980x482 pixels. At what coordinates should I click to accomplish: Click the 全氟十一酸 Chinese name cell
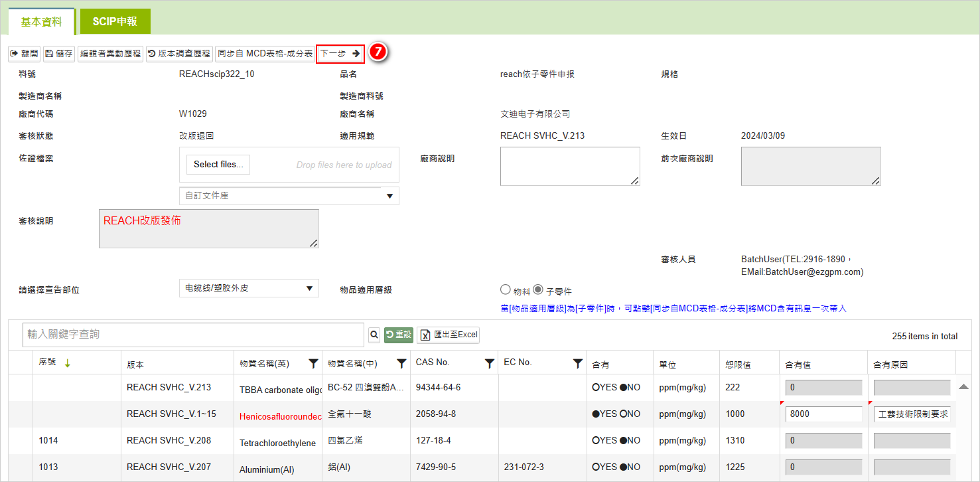point(350,414)
